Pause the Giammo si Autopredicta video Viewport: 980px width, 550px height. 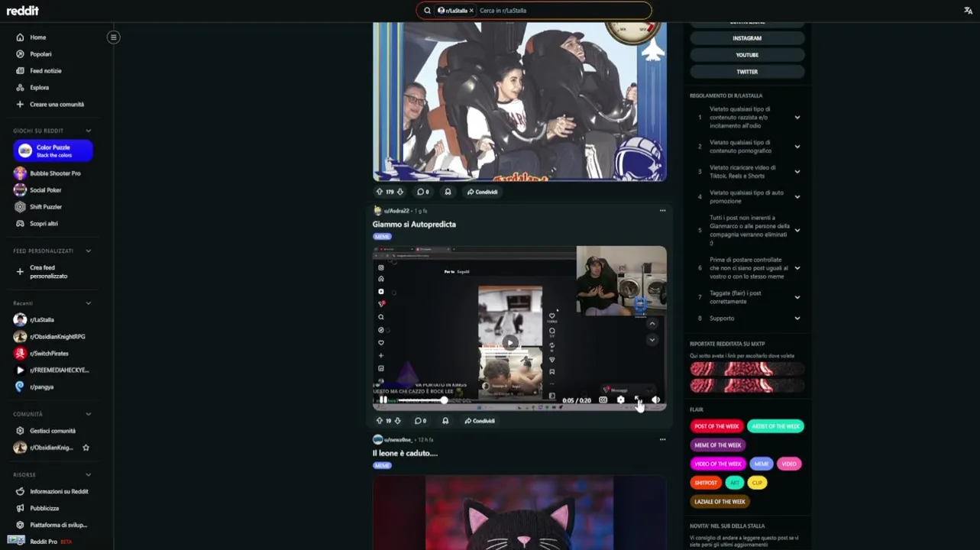383,400
